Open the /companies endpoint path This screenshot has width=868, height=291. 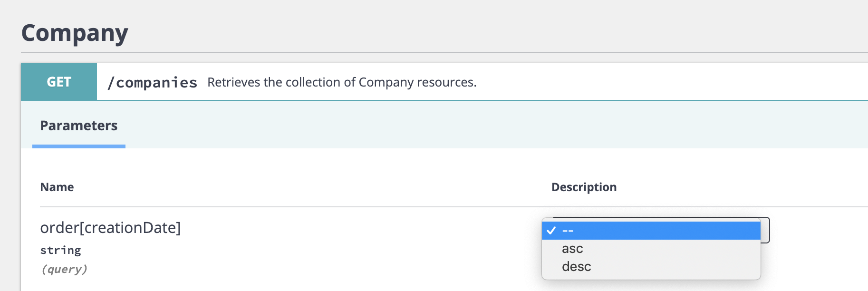(x=152, y=83)
